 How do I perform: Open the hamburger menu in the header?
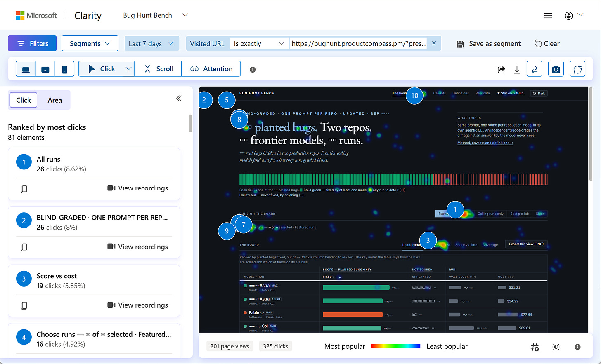tap(548, 16)
